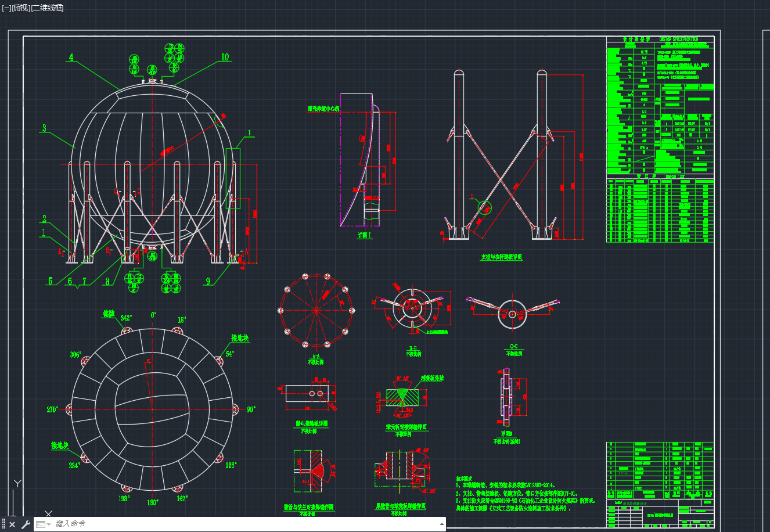The width and height of the screenshot is (770, 532).
Task: Select part number 10 leader label
Action: pos(225,57)
